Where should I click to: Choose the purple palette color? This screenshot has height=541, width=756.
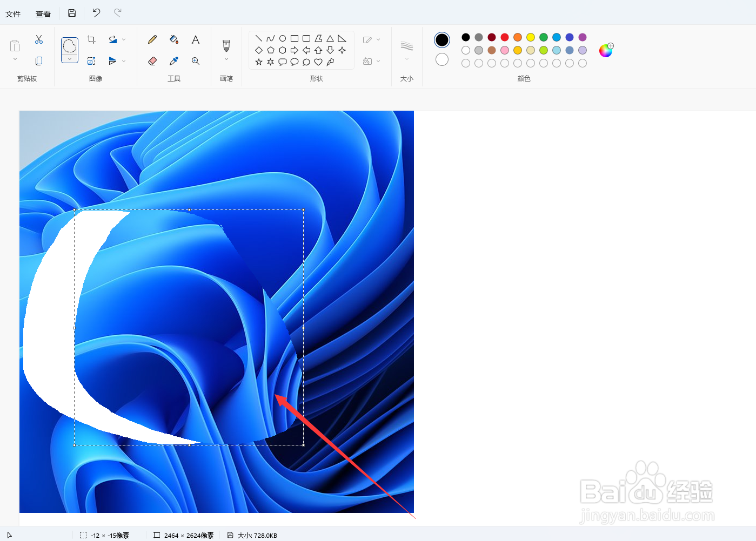pyautogui.click(x=583, y=37)
